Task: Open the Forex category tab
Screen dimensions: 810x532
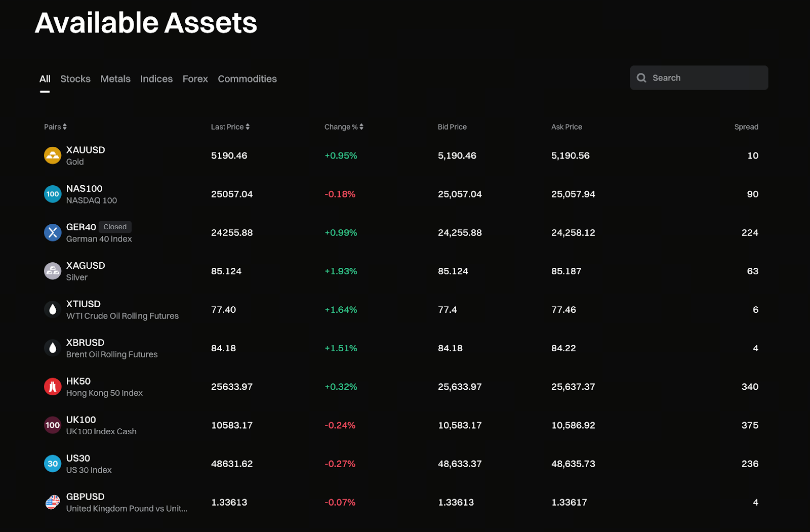Action: tap(195, 79)
